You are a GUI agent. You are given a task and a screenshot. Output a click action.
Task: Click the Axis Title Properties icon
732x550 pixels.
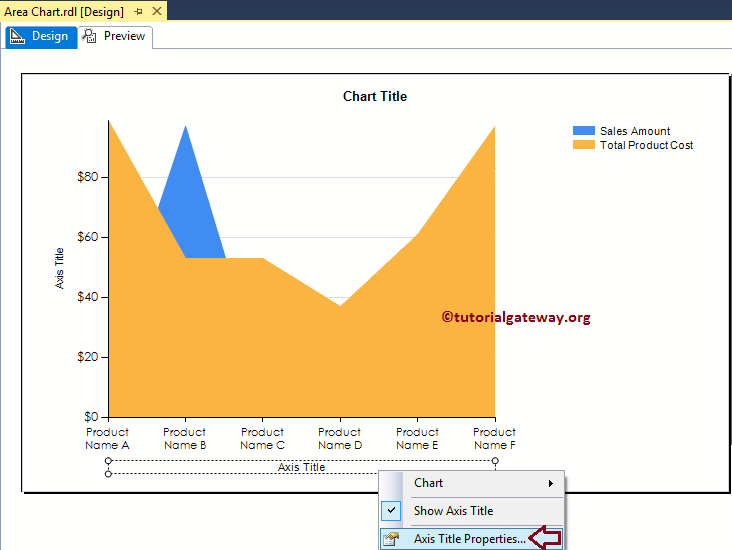pos(391,539)
